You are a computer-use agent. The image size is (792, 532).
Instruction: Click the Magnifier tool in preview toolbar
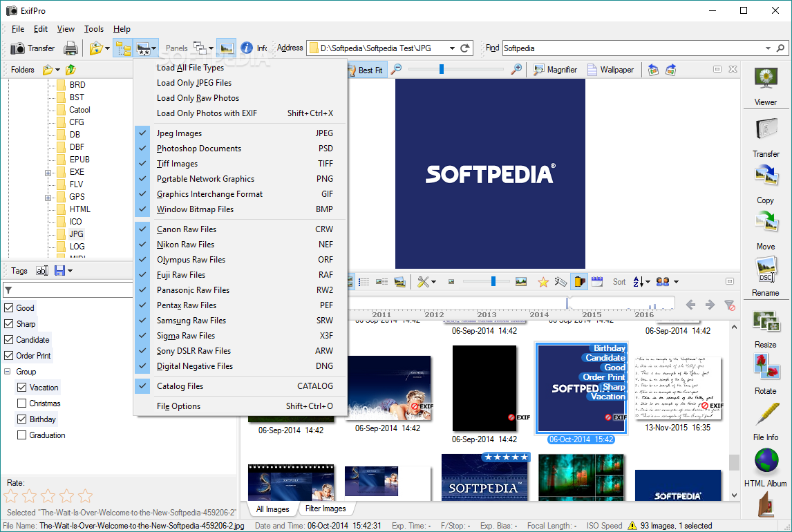click(x=555, y=70)
